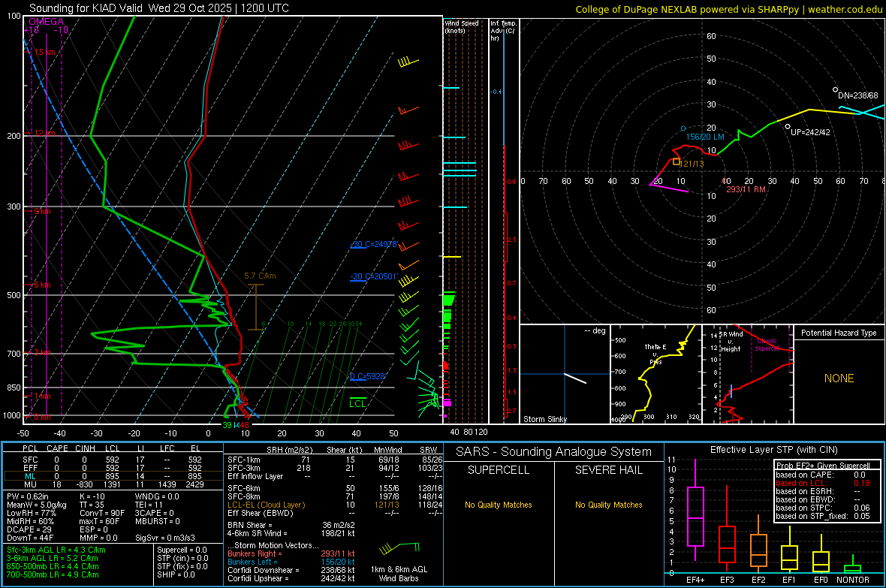This screenshot has width=886, height=588.
Task: Click the 'BRN Shear =' label
Action: [x=250, y=525]
